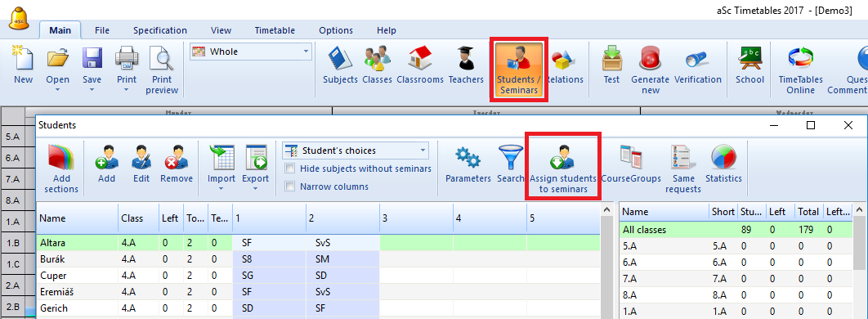Click the Remove student button

coord(177,164)
